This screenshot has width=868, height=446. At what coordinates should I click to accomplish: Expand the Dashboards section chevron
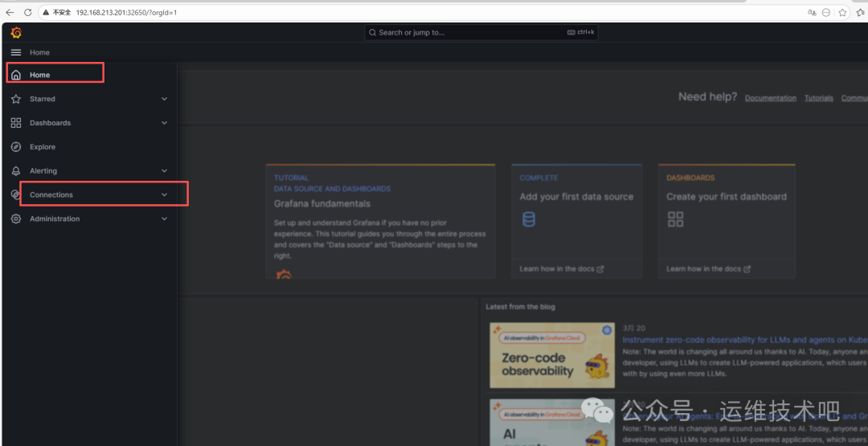click(165, 123)
